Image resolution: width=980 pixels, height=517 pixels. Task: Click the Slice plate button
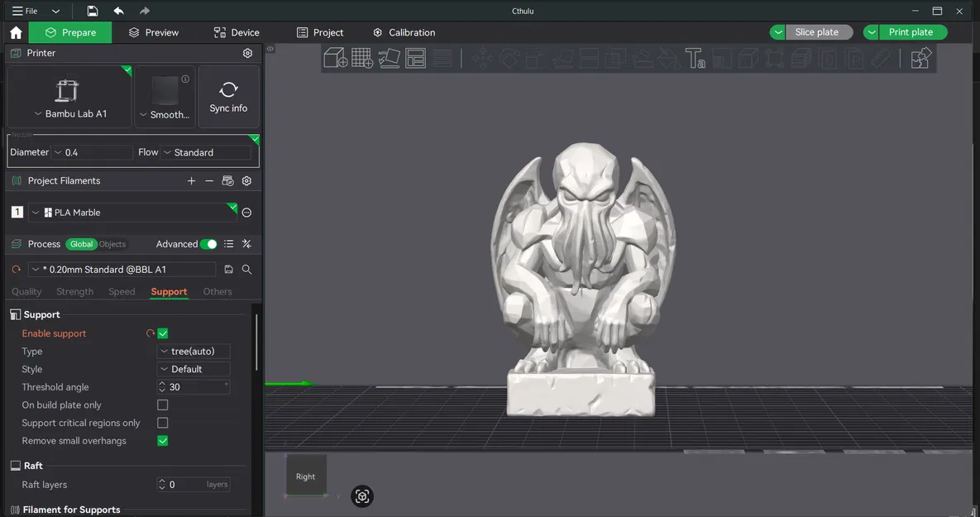[819, 31]
